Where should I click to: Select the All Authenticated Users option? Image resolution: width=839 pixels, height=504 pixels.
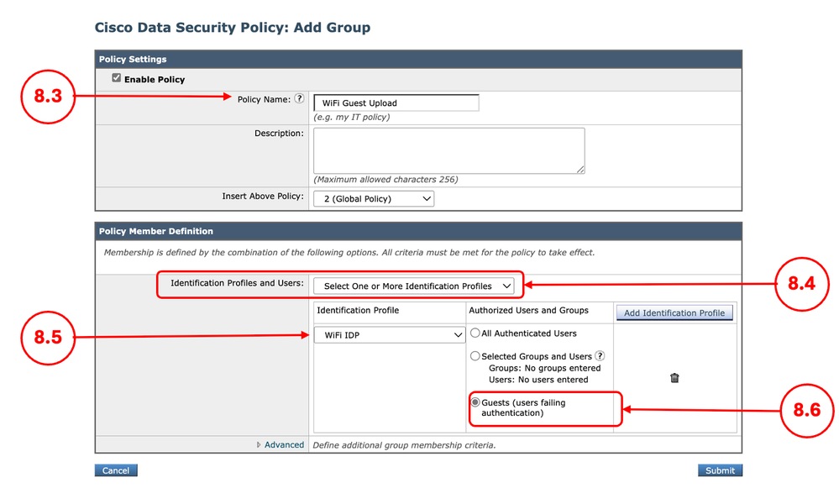pos(475,333)
